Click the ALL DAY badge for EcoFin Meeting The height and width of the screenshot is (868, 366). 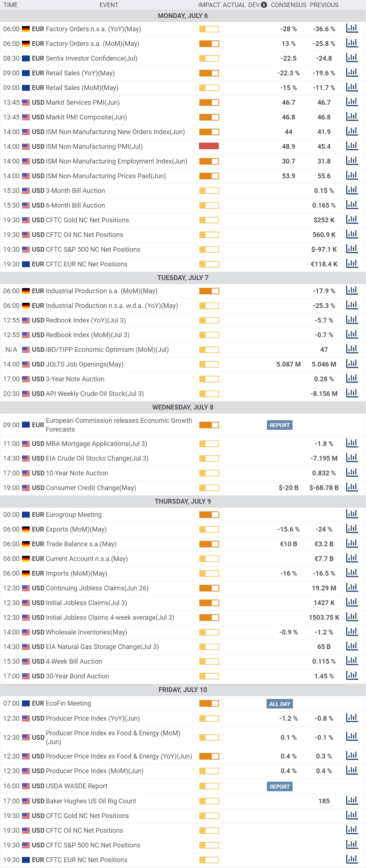(279, 704)
